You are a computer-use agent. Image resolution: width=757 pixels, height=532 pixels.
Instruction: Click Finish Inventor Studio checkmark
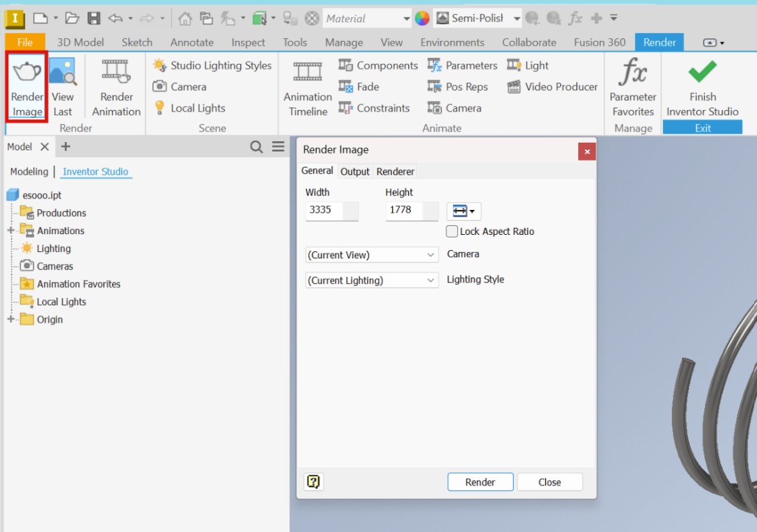point(702,71)
